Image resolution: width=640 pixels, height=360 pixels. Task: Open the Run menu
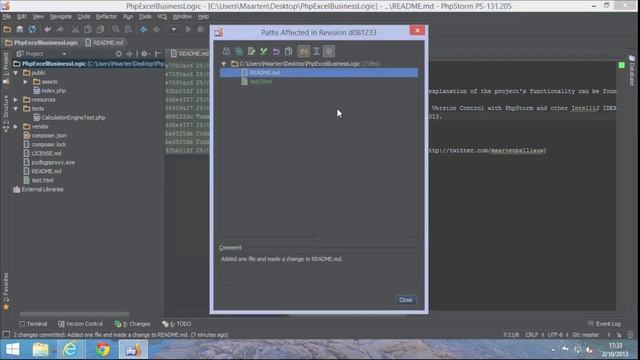128,17
